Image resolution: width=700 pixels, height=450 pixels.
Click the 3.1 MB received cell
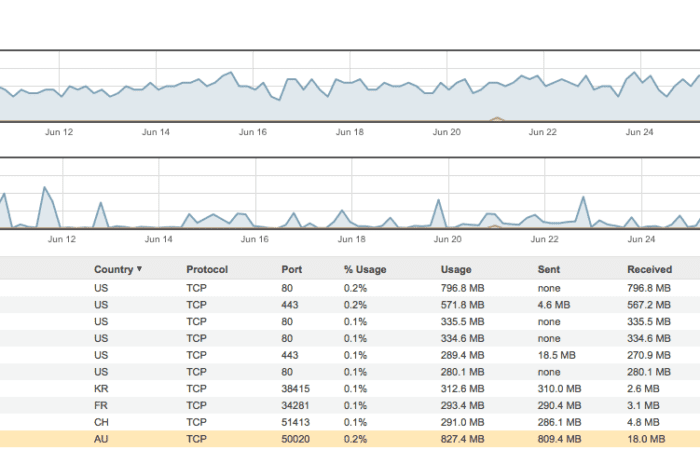pyautogui.click(x=643, y=405)
